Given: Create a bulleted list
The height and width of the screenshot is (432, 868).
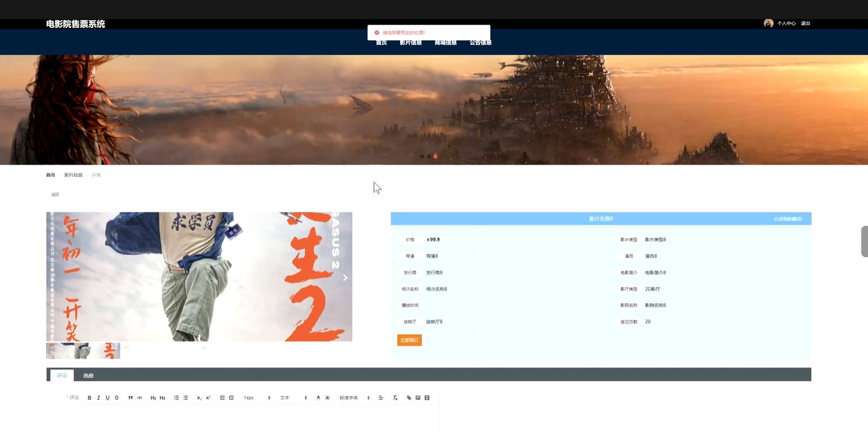Looking at the screenshot, I should pyautogui.click(x=185, y=398).
